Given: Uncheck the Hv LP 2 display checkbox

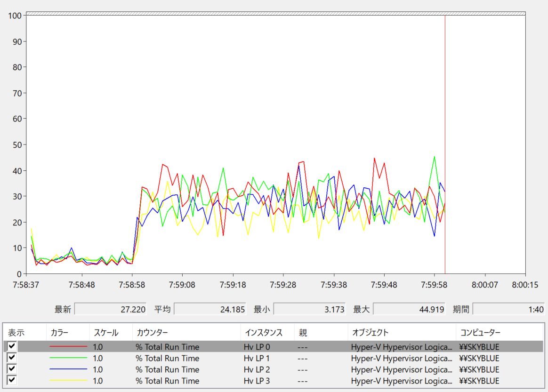Looking at the screenshot, I should coord(11,368).
